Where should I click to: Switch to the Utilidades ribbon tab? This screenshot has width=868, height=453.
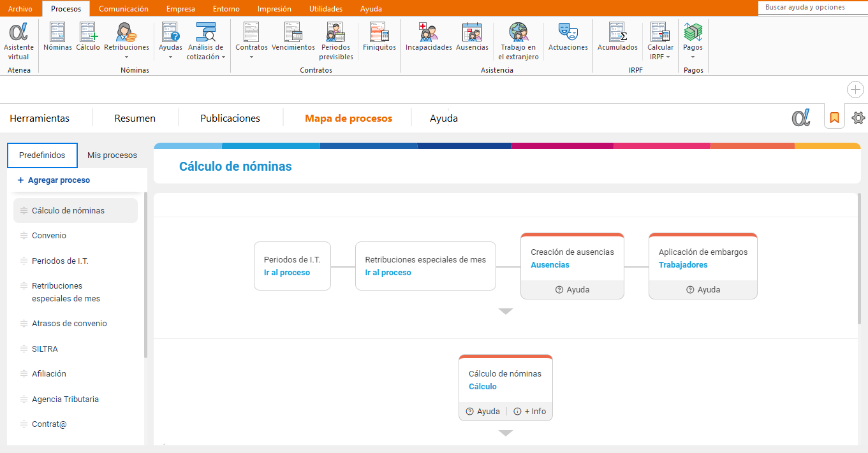click(x=326, y=9)
